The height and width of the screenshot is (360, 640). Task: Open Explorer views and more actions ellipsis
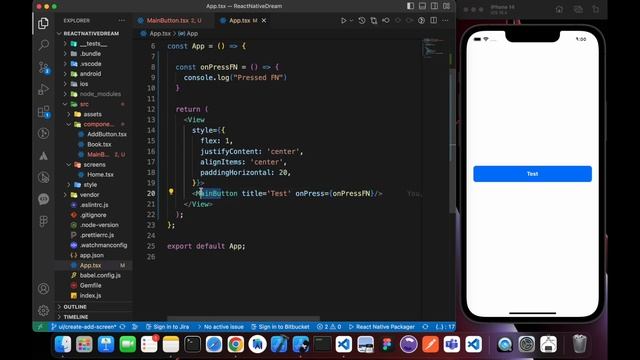[x=122, y=20]
